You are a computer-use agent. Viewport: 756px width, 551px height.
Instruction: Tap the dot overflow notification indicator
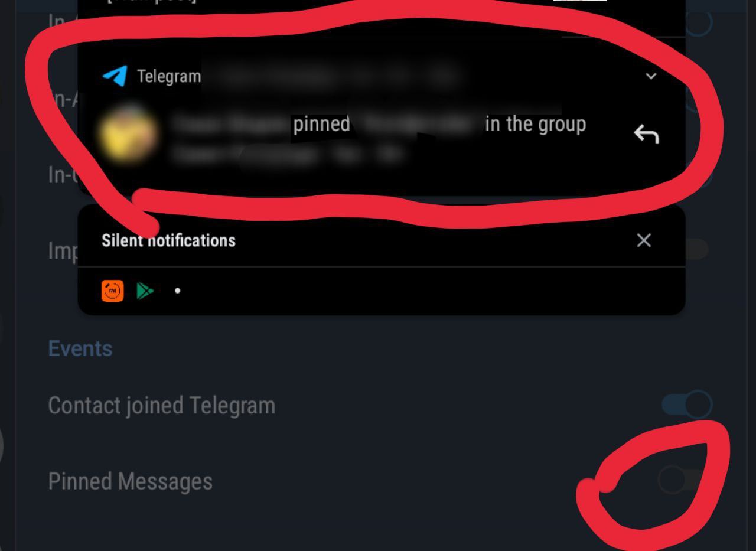coord(178,291)
